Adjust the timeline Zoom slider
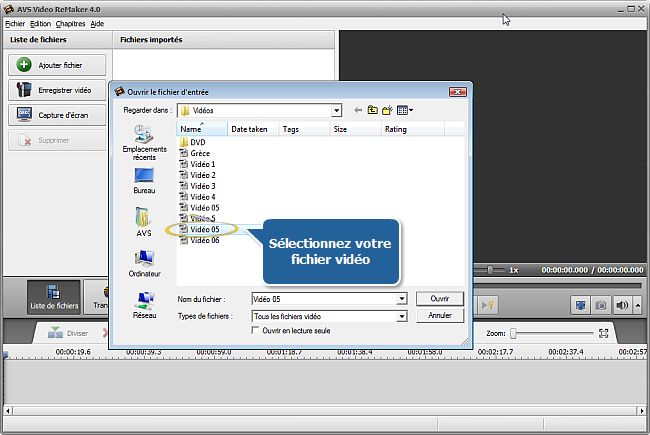The image size is (650, 435). pos(514,333)
